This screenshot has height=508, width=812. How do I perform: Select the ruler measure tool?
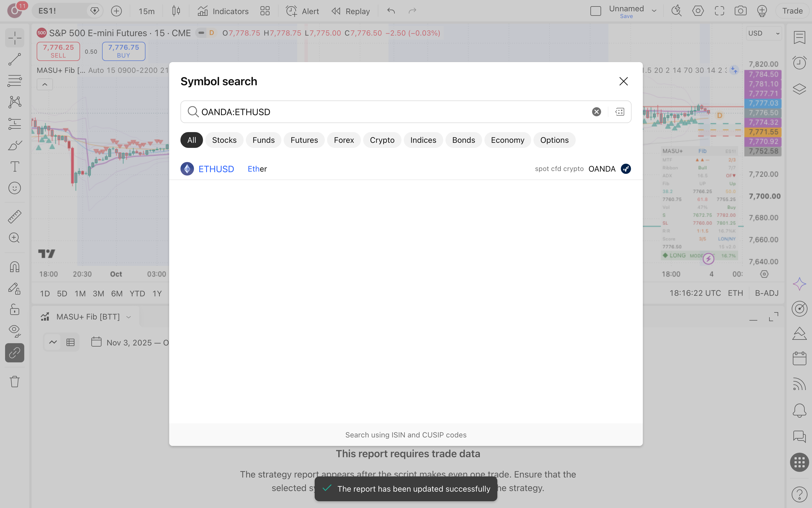pos(14,217)
